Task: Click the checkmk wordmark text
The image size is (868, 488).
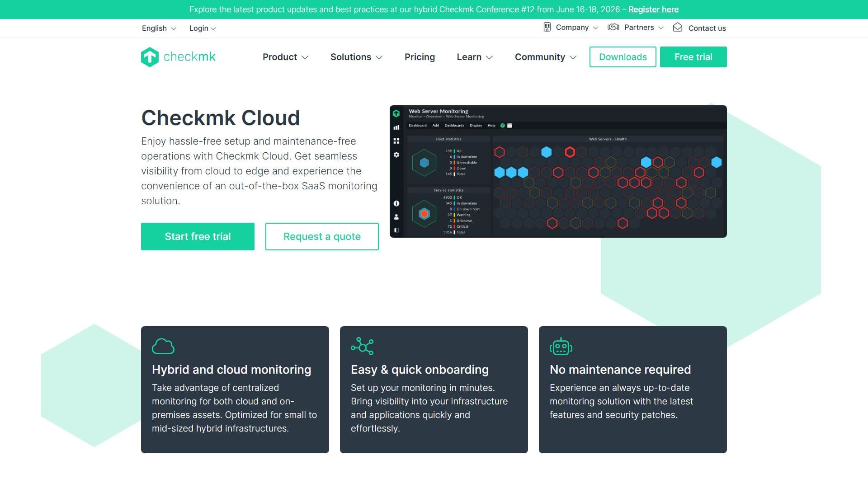Action: click(189, 57)
